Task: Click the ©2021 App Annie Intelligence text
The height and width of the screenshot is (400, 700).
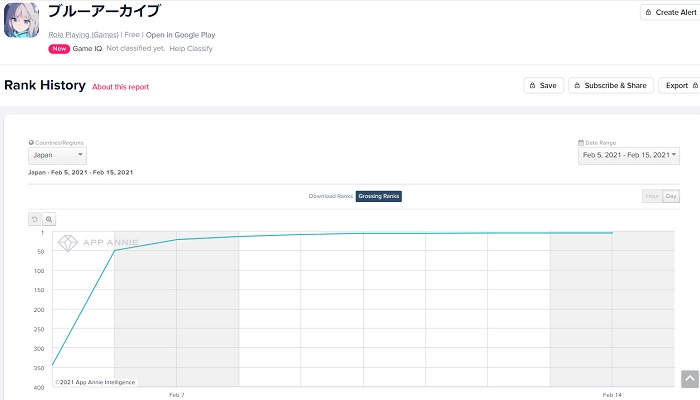Action: coord(95,382)
